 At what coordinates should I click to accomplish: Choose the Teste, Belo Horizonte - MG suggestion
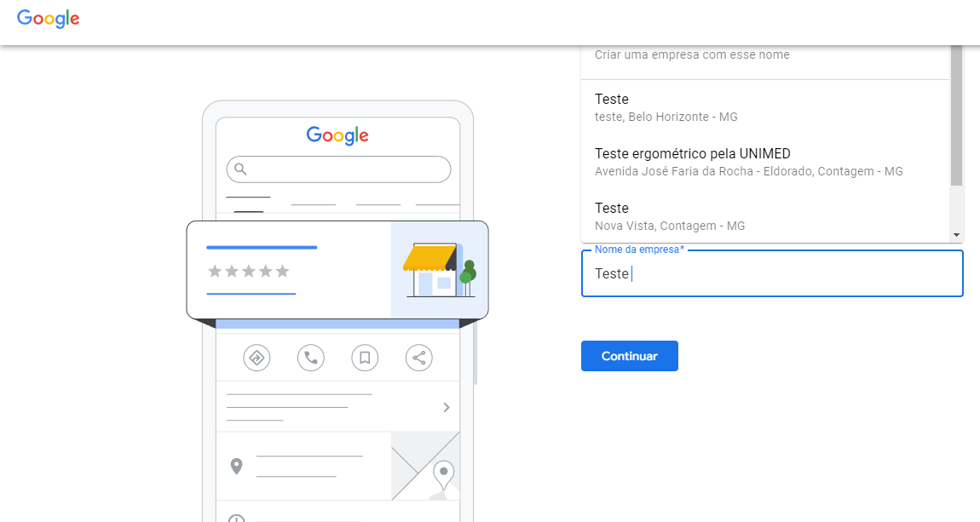coord(765,107)
